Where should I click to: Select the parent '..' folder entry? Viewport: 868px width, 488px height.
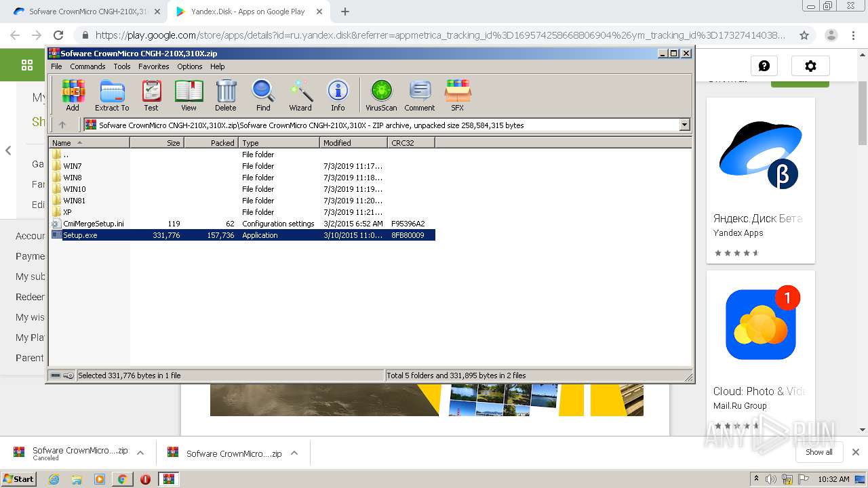pyautogui.click(x=242, y=155)
